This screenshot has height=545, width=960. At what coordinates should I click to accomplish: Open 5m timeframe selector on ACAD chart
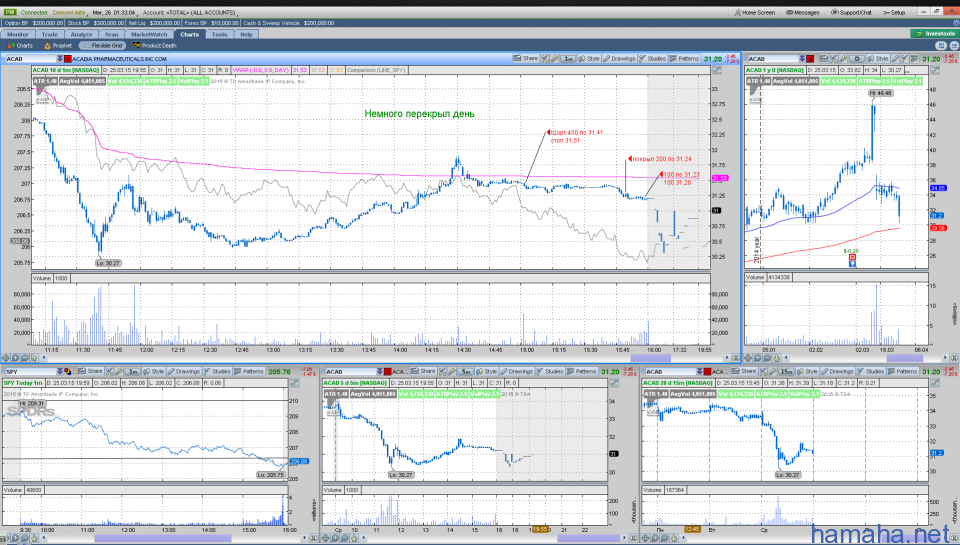[465, 371]
